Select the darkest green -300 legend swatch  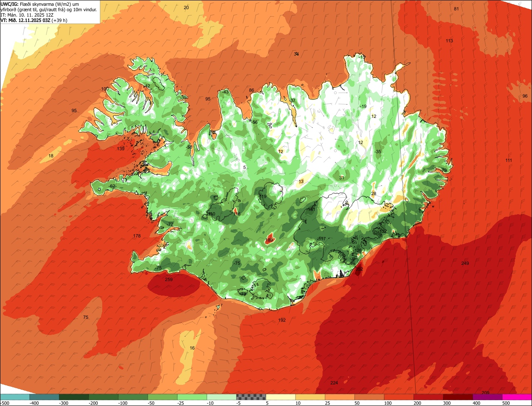[74, 397]
